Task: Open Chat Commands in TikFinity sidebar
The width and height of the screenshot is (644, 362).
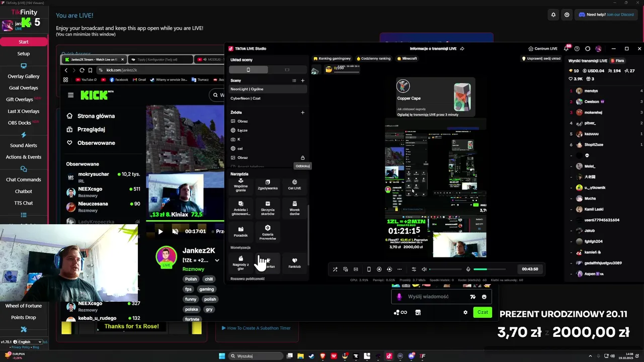Action: click(x=24, y=179)
